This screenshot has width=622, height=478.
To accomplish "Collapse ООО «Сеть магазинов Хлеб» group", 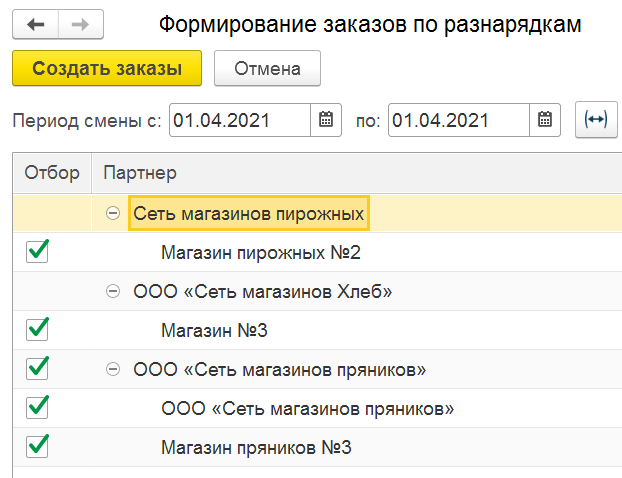I will [113, 291].
